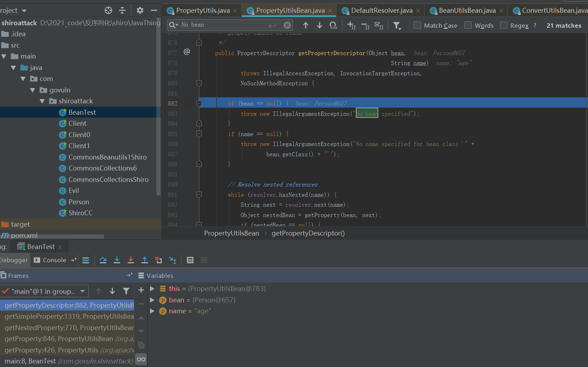Click the Step Out debugger icon

coord(145,260)
